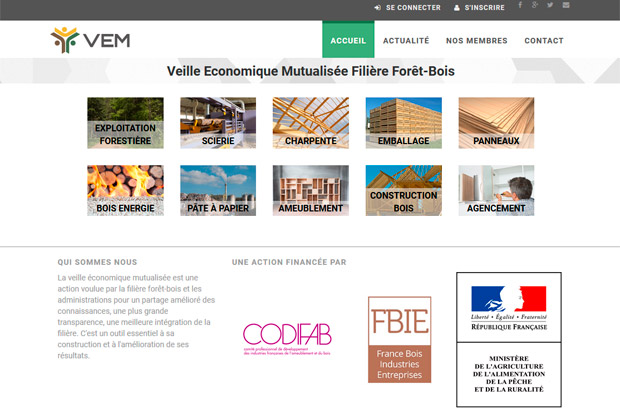The height and width of the screenshot is (414, 620).
Task: Click the CODIFAB logo
Action: [x=287, y=339]
